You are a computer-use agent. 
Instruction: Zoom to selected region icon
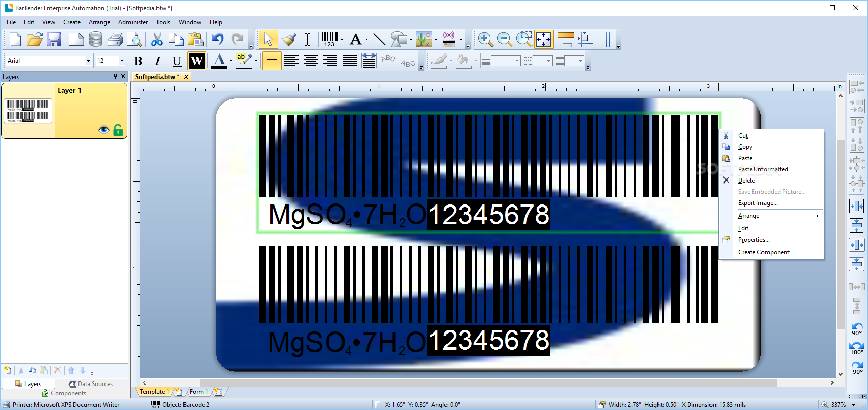pyautogui.click(x=524, y=39)
